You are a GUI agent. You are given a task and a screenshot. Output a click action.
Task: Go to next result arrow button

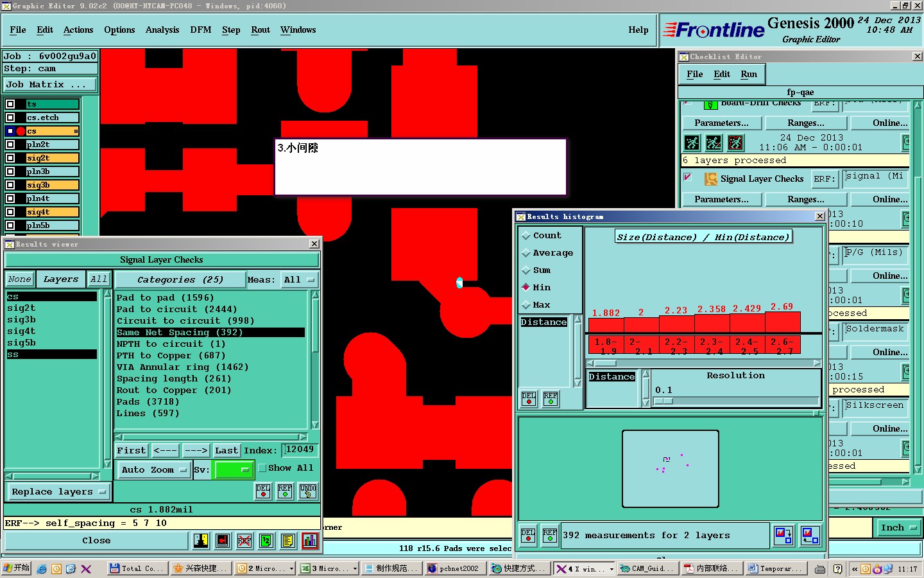195,451
